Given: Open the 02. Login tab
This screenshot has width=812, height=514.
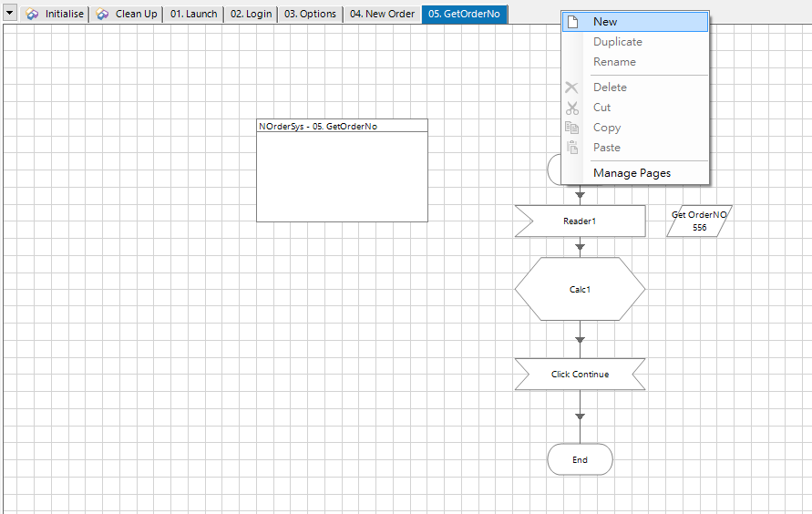Looking at the screenshot, I should coord(252,14).
